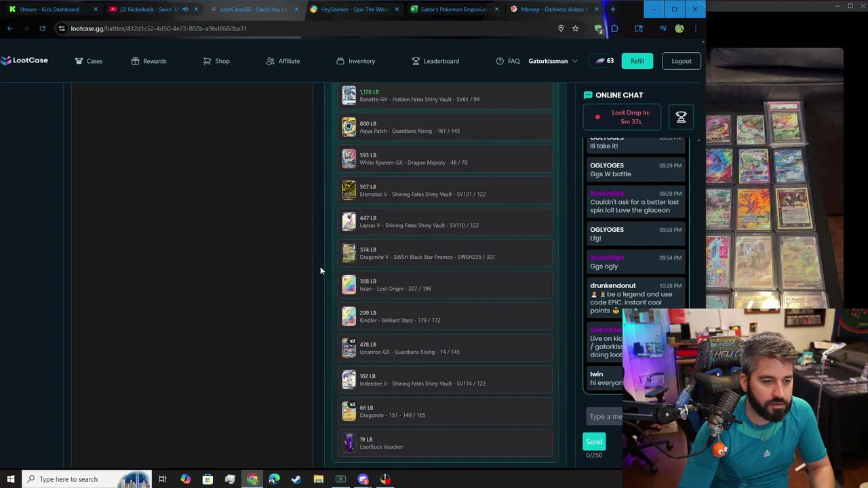The height and width of the screenshot is (488, 868).
Task: Open the Leaderboard page
Action: [435, 61]
